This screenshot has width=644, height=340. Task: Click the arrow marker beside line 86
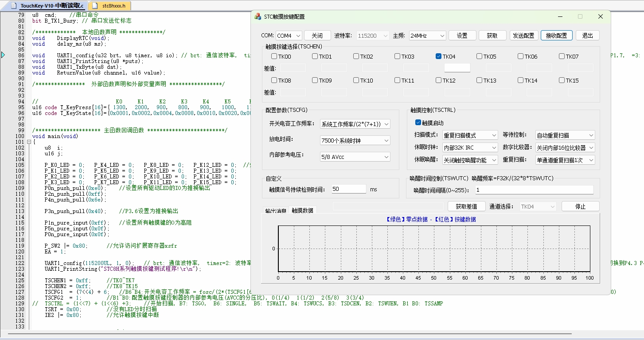(3, 55)
